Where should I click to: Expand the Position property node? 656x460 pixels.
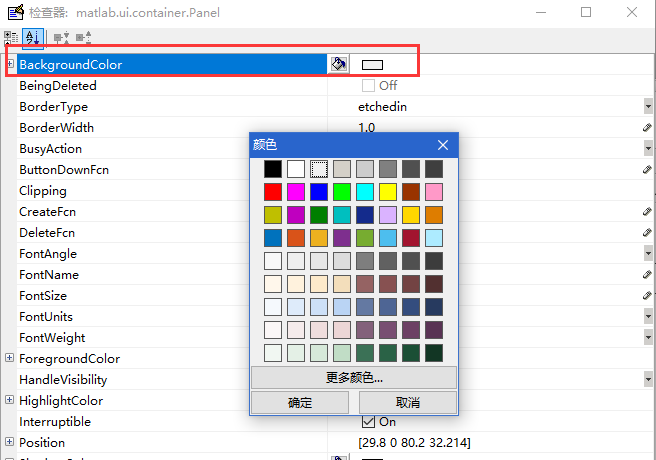point(9,442)
